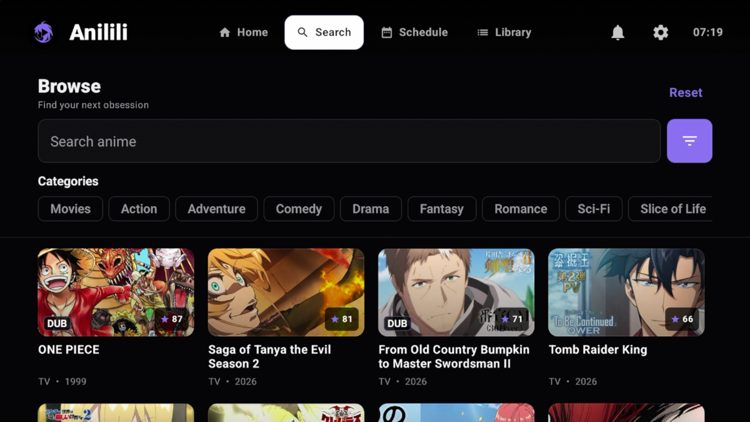Image resolution: width=750 pixels, height=422 pixels.
Task: Click the 81 star rating badge
Action: [x=342, y=319]
